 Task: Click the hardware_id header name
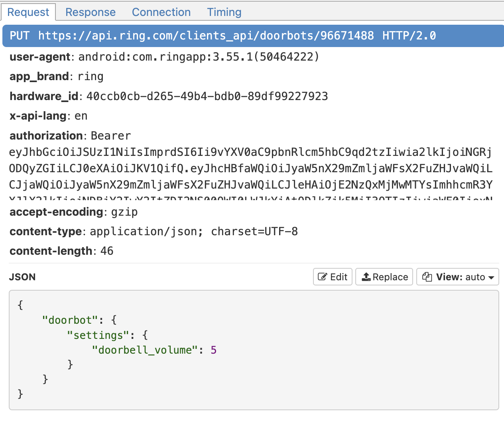click(x=44, y=96)
